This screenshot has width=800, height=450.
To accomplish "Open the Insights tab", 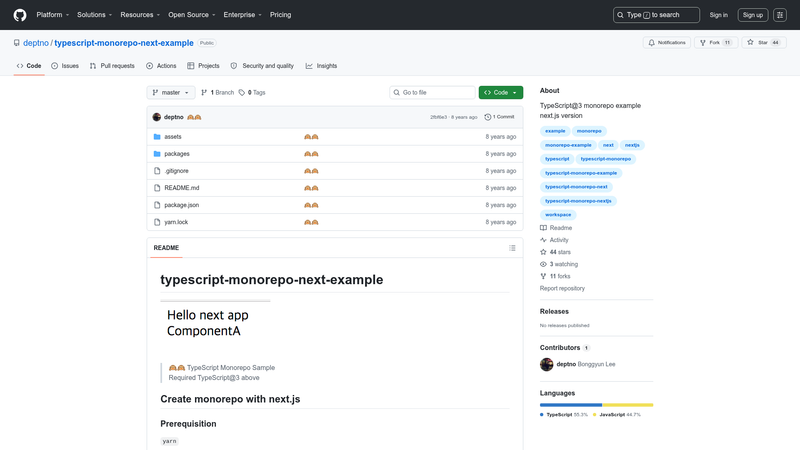I will click(321, 66).
